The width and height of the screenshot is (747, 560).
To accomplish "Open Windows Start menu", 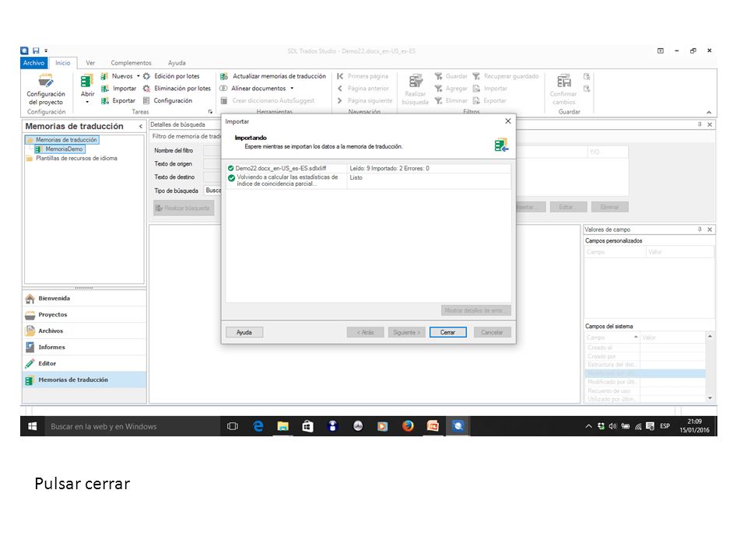I will [33, 426].
